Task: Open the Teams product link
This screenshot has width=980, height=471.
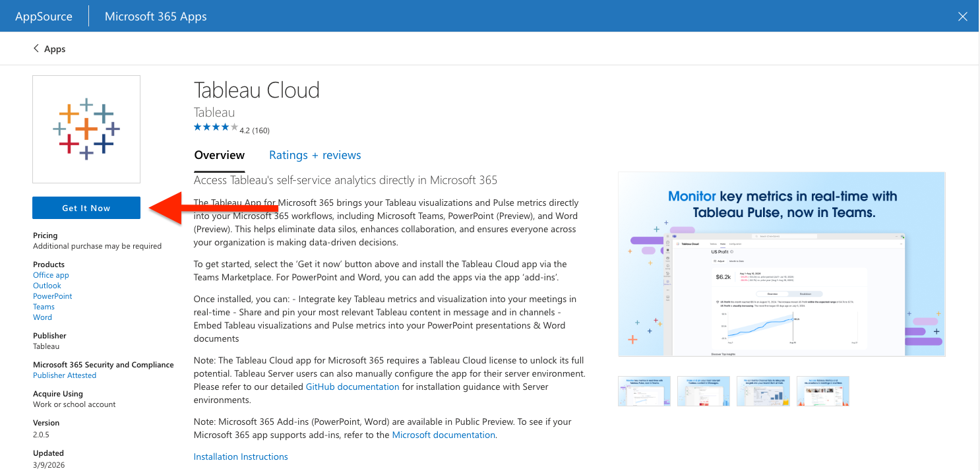Action: [x=43, y=306]
